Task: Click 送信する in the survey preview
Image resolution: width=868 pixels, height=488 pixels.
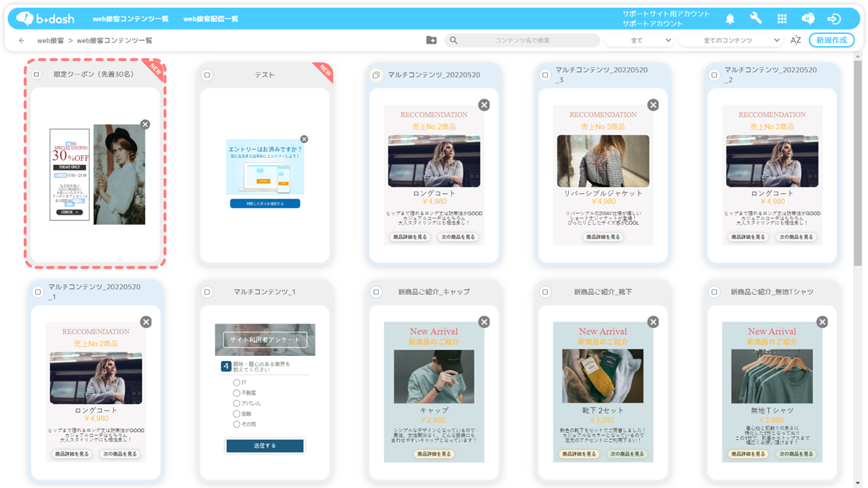Action: tap(265, 446)
